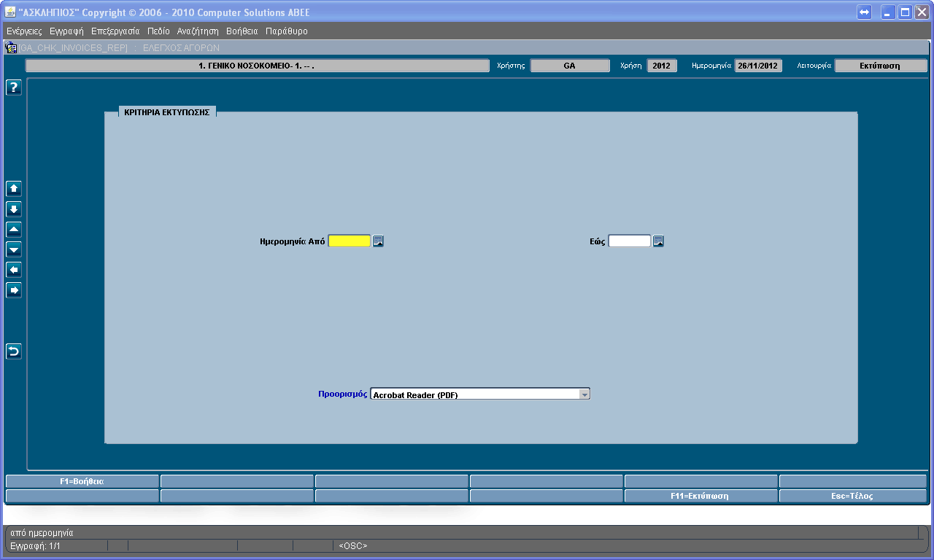Click the ΚΡΙΤΗΡΙΑ ΕΚΤΥΠΩΣΗΣ tab label
The width and height of the screenshot is (934, 560).
[x=167, y=112]
